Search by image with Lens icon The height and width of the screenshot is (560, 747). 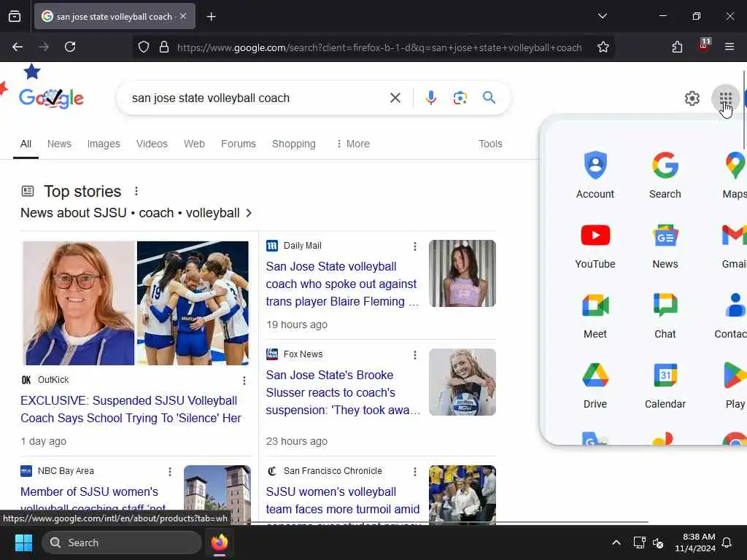(x=460, y=98)
